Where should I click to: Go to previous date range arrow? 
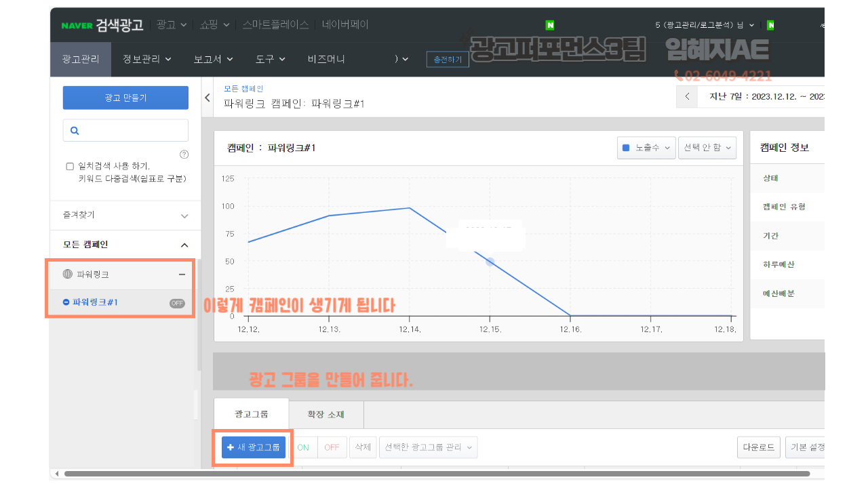click(x=687, y=96)
